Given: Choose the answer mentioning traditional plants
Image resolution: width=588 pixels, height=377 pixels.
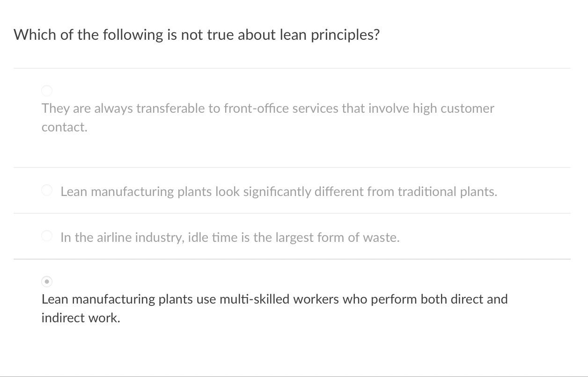Looking at the screenshot, I should click(279, 191).
